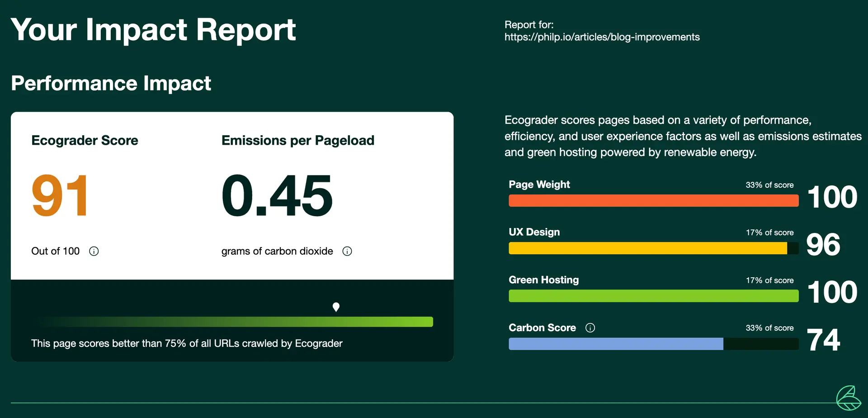Screen dimensions: 868x418
Task: Open the grams of carbon dioxide info tooltip
Action: point(347,251)
